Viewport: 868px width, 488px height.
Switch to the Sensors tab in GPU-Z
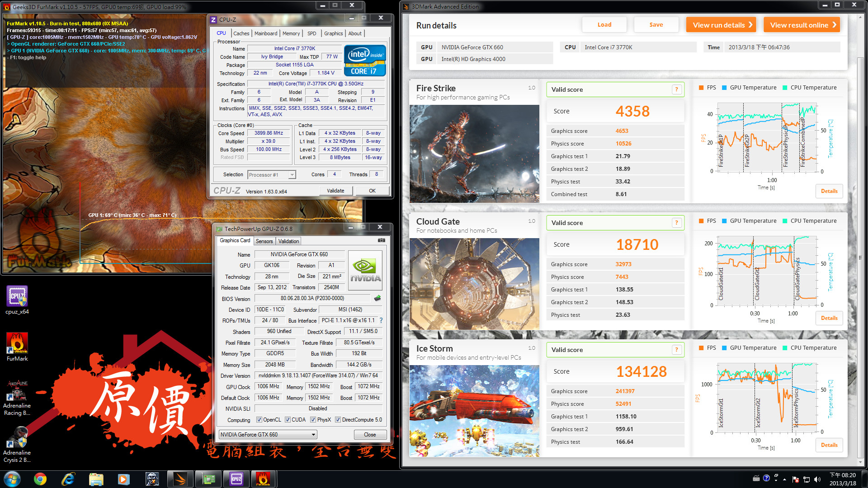(x=264, y=241)
